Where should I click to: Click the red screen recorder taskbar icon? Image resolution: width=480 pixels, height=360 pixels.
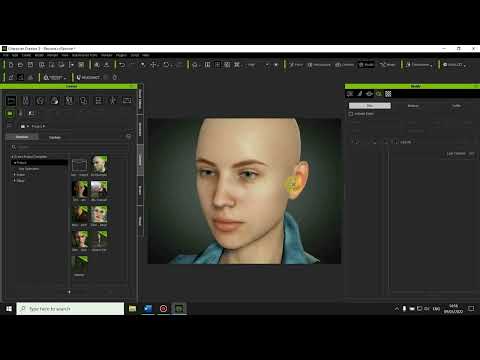pos(163,309)
